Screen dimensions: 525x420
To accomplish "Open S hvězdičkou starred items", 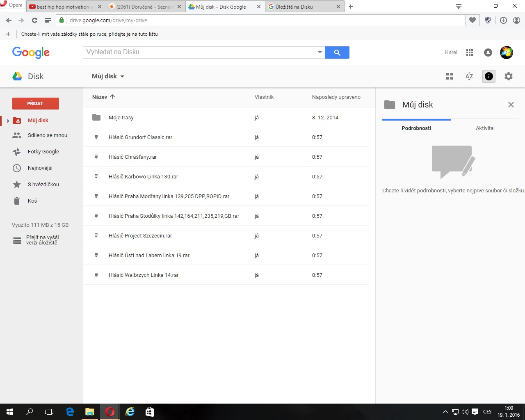I will pyautogui.click(x=43, y=185).
